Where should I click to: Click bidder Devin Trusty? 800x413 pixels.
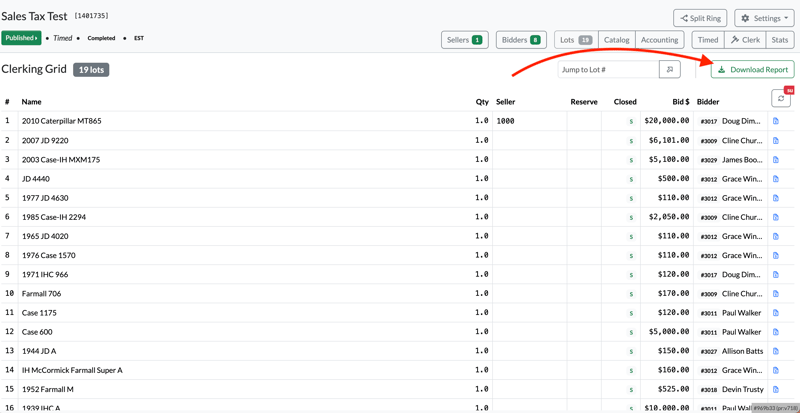click(x=742, y=390)
